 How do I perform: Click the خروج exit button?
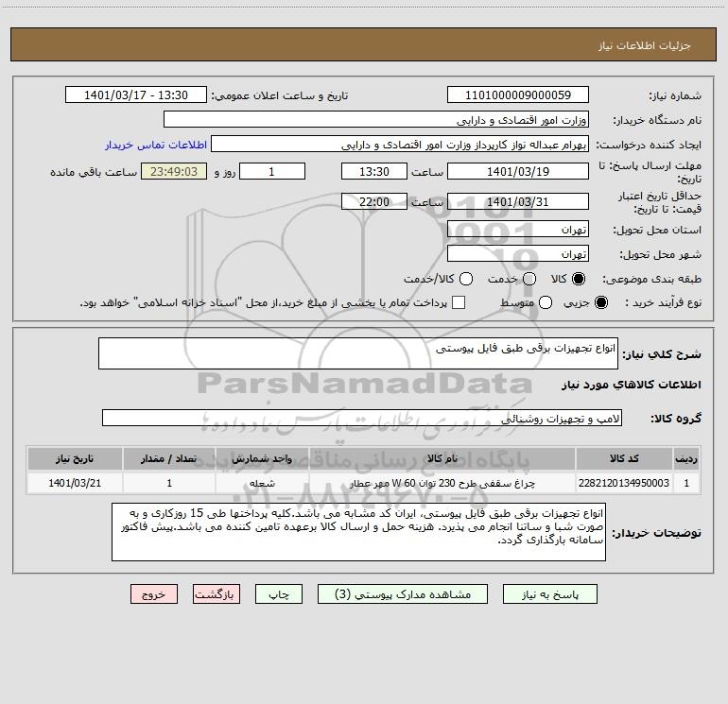pyautogui.click(x=154, y=594)
